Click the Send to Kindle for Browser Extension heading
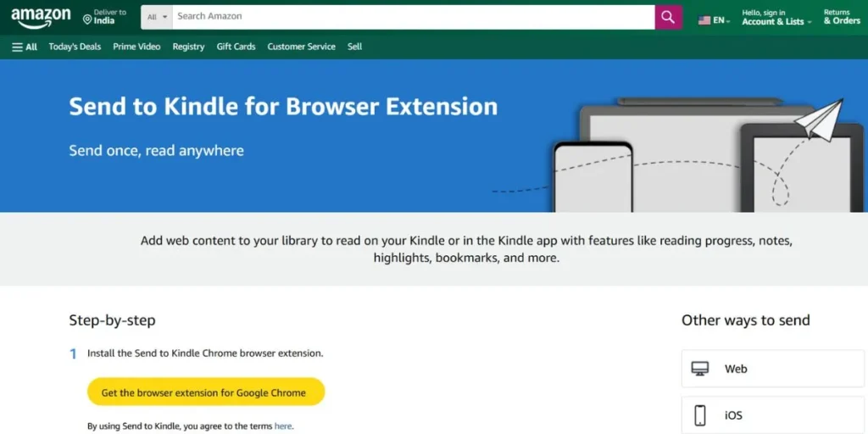The image size is (868, 434). click(283, 106)
